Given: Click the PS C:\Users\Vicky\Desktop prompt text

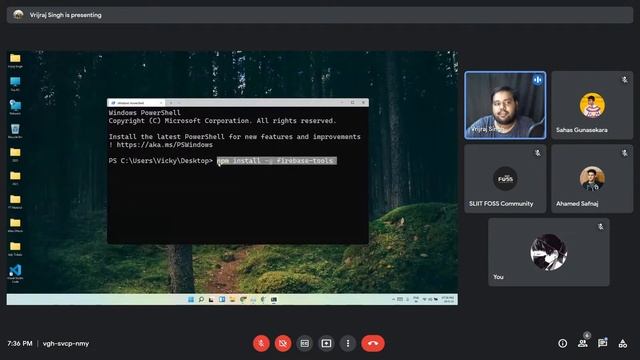Looking at the screenshot, I should [x=160, y=160].
